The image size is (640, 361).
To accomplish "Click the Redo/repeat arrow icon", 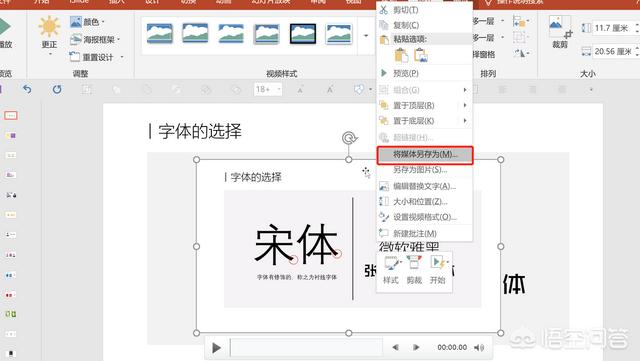I will pos(57,89).
